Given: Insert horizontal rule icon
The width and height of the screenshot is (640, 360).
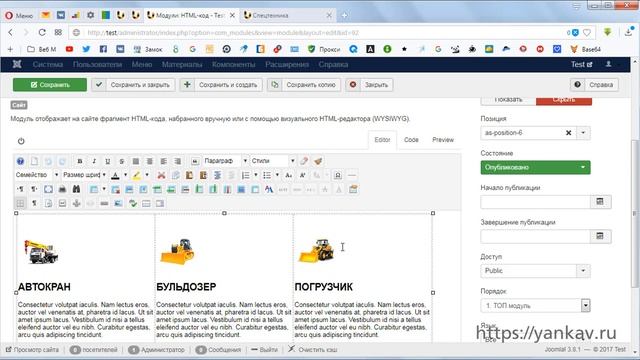Looking at the screenshot, I should coord(352,175).
